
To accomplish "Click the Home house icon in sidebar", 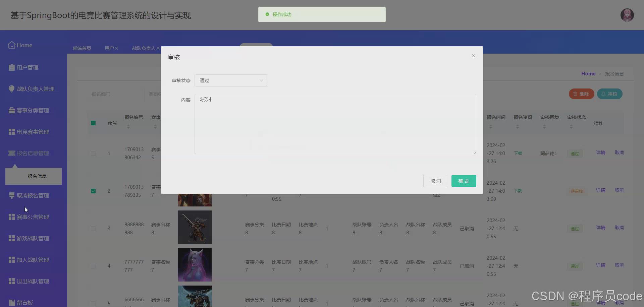I will 11,45.
